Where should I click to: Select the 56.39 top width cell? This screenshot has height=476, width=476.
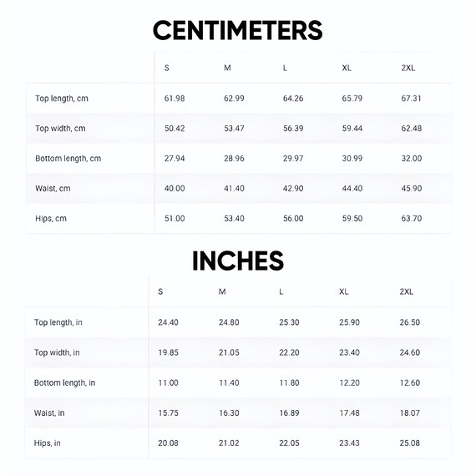point(293,129)
